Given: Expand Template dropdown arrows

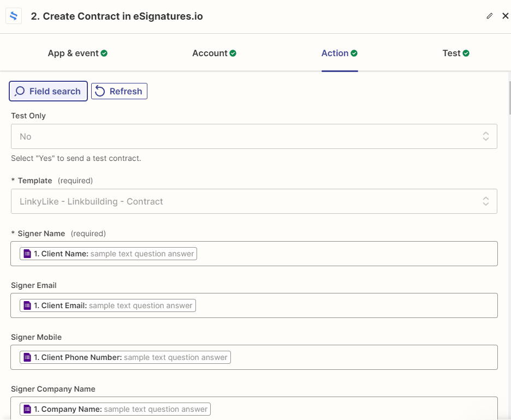Looking at the screenshot, I should pos(485,201).
